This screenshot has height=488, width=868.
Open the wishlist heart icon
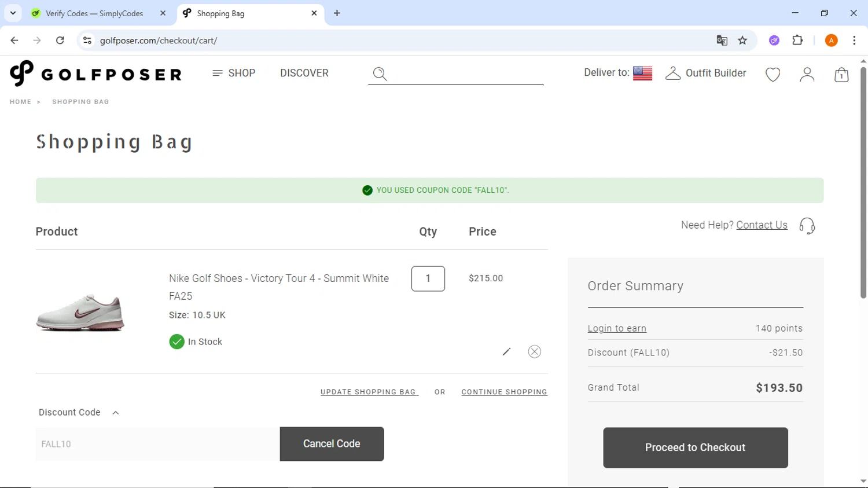(x=773, y=74)
